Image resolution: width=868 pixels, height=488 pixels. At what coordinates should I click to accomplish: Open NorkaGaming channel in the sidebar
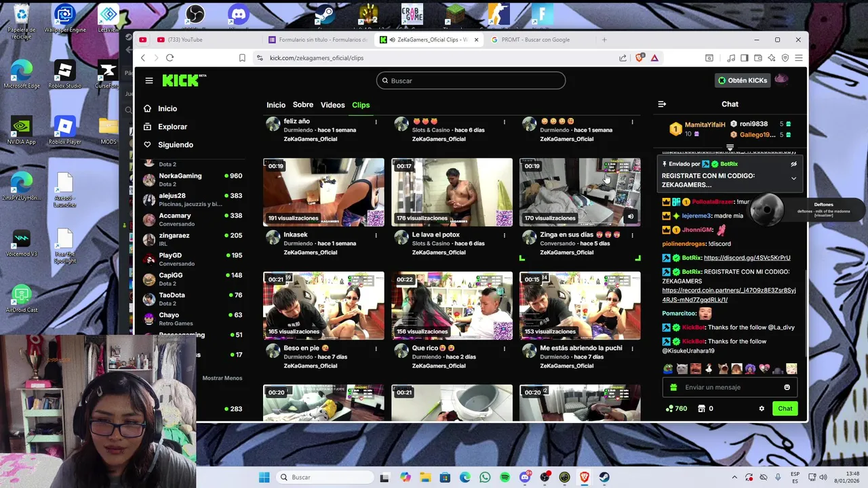pos(193,180)
